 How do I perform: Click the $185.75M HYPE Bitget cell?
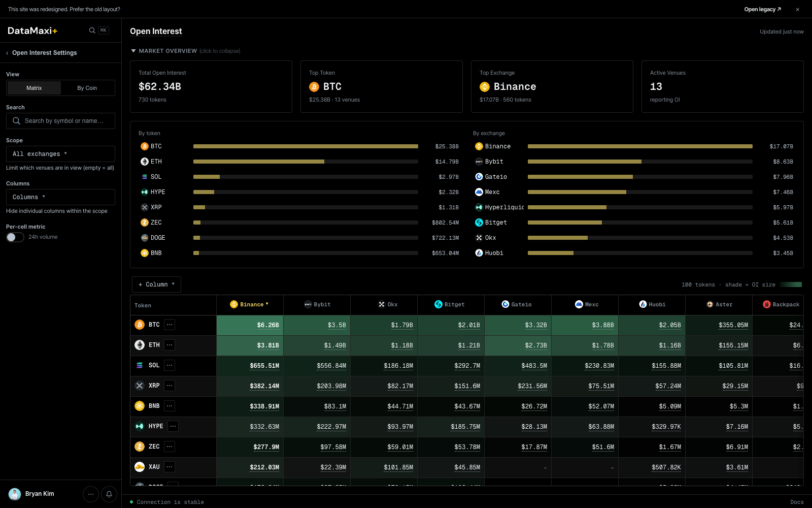click(451, 427)
